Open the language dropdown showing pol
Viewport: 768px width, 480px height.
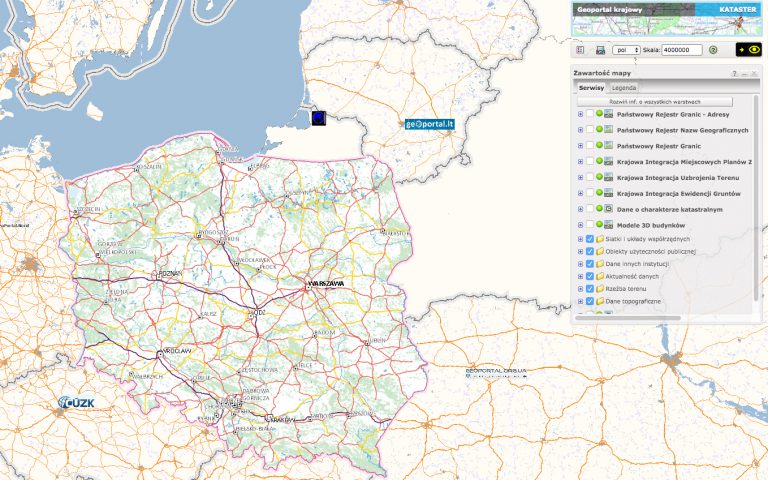(x=627, y=49)
